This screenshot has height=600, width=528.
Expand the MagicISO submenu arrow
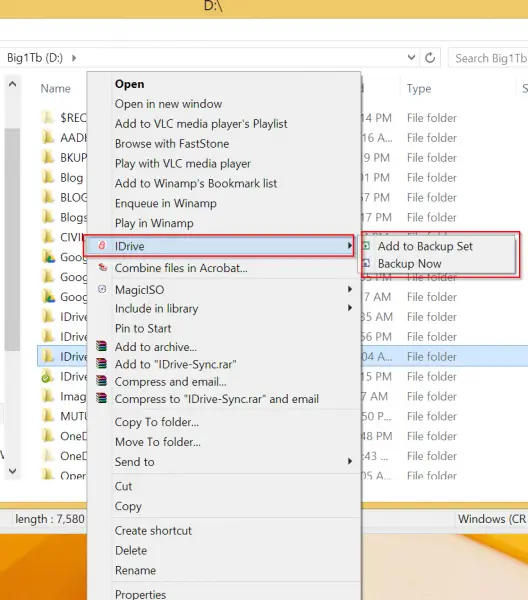point(349,289)
